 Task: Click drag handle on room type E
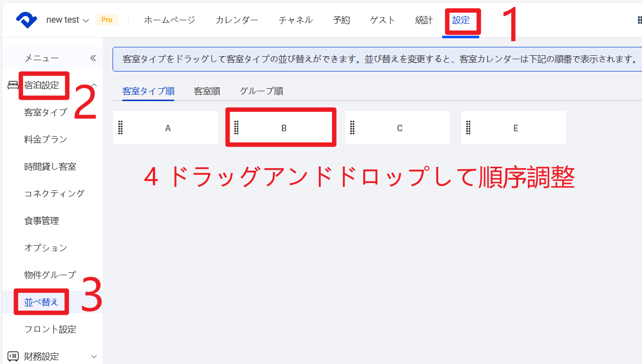[x=468, y=128]
